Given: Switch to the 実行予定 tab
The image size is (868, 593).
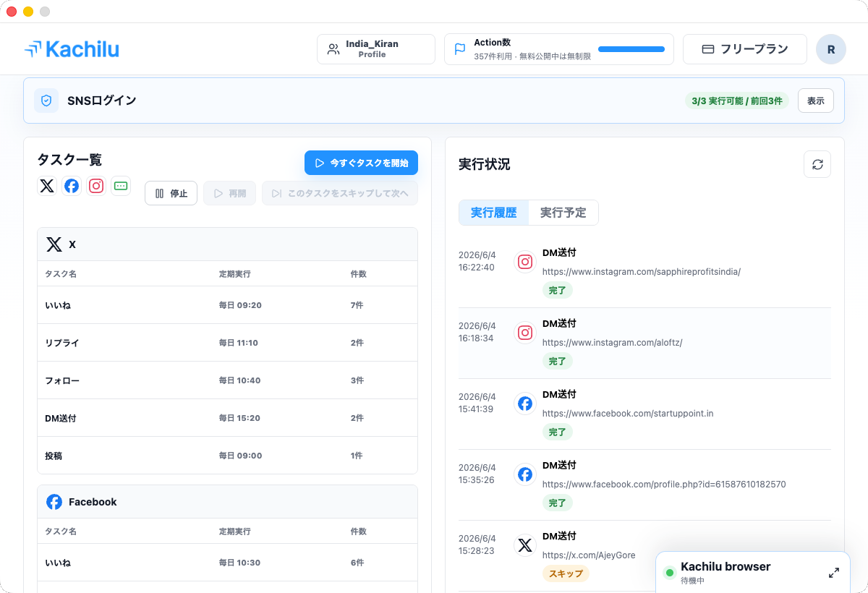Looking at the screenshot, I should 563,213.
